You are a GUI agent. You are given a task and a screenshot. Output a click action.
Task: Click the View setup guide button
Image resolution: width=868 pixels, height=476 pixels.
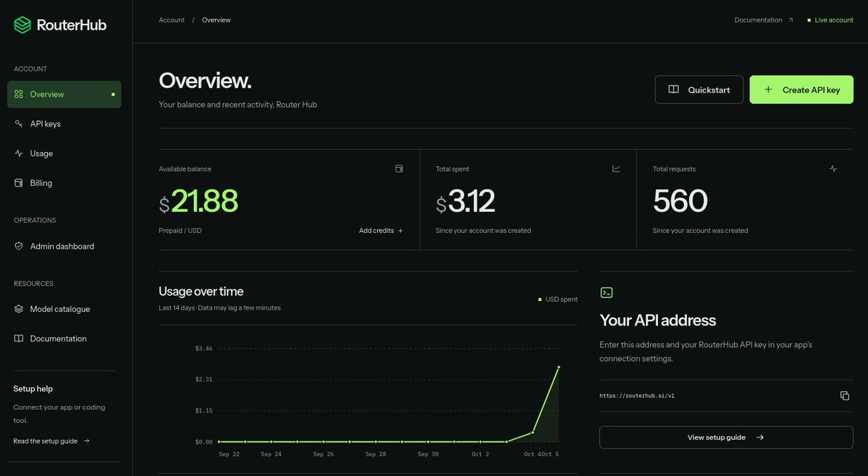[726, 438]
